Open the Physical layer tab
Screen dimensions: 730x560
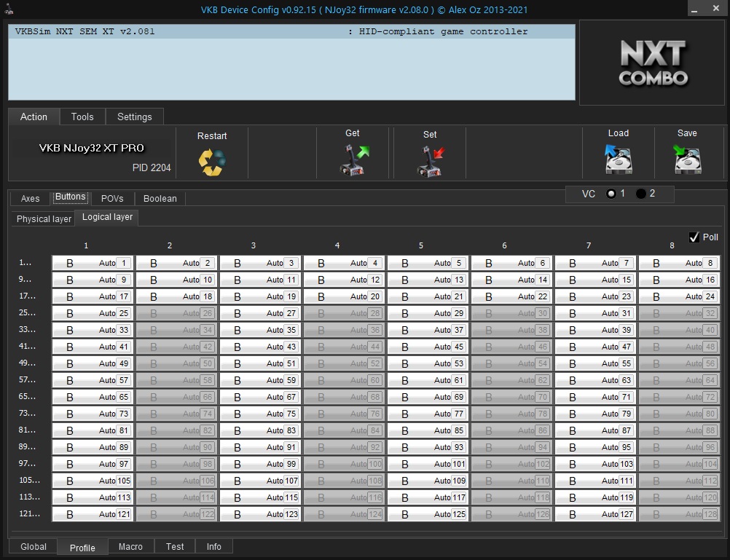point(44,218)
